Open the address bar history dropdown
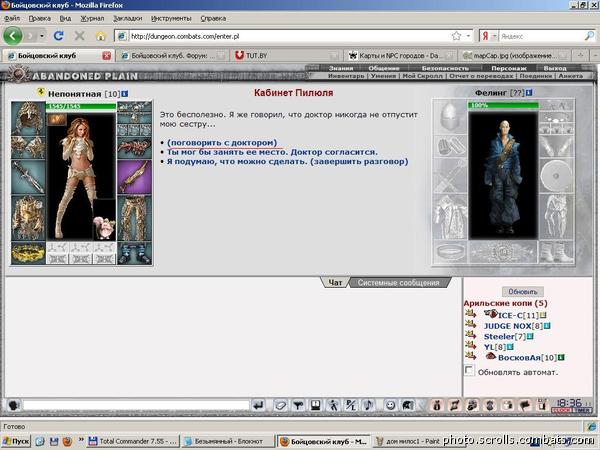The height and width of the screenshot is (450, 600). [x=468, y=36]
